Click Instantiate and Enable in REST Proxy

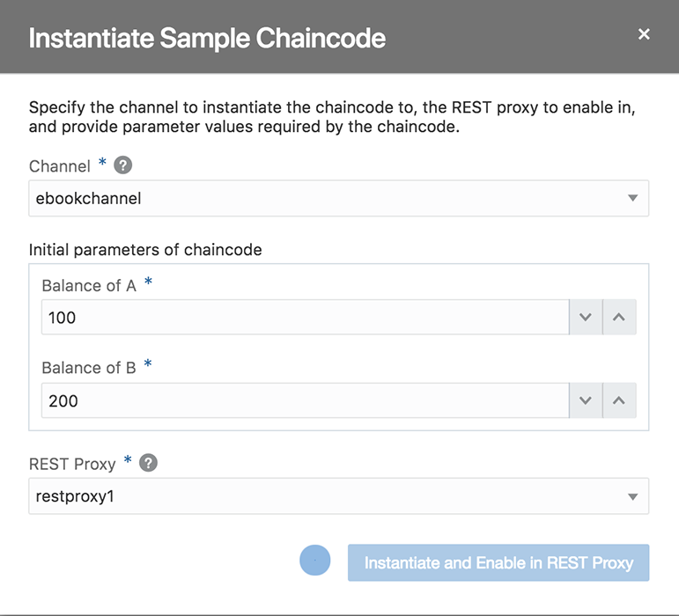[x=498, y=563]
